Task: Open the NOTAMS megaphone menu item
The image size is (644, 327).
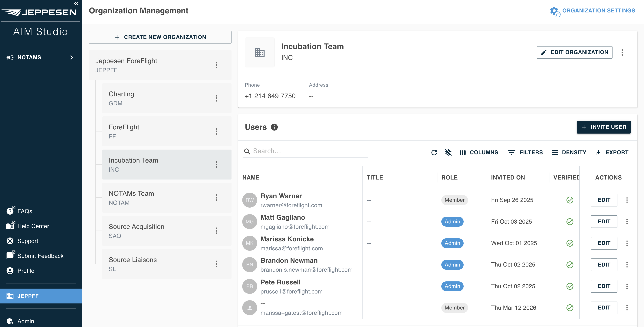Action: click(x=41, y=57)
